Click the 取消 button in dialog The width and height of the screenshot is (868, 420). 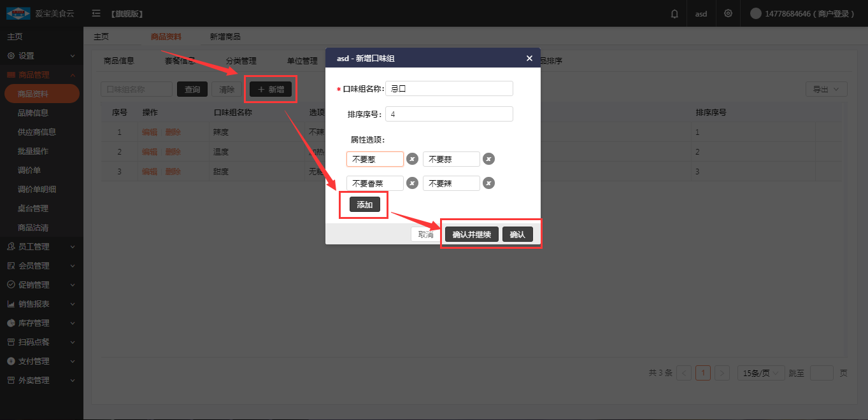(x=425, y=234)
